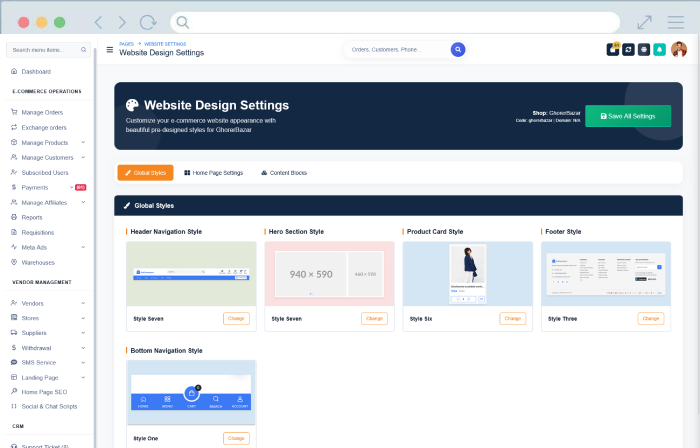Screen dimensions: 700x448
Task: Open the user profile avatar
Action: (x=679, y=49)
